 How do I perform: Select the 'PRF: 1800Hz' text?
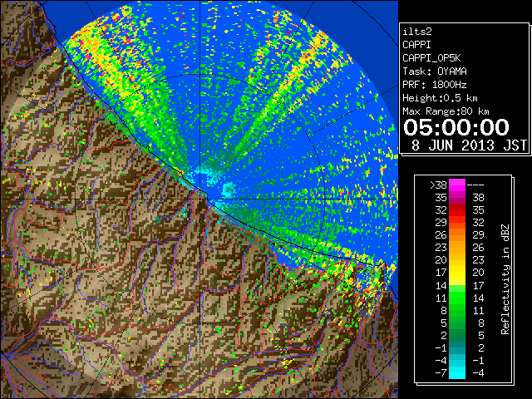tap(435, 85)
